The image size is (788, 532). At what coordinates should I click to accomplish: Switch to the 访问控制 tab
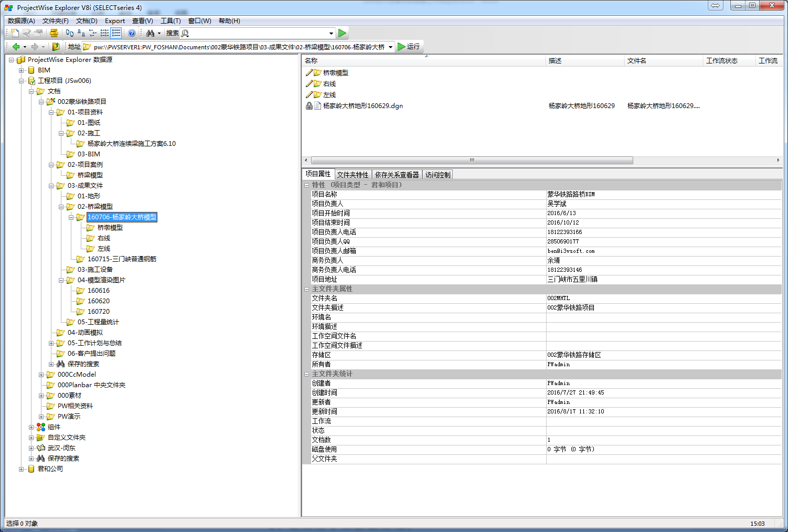click(x=438, y=175)
